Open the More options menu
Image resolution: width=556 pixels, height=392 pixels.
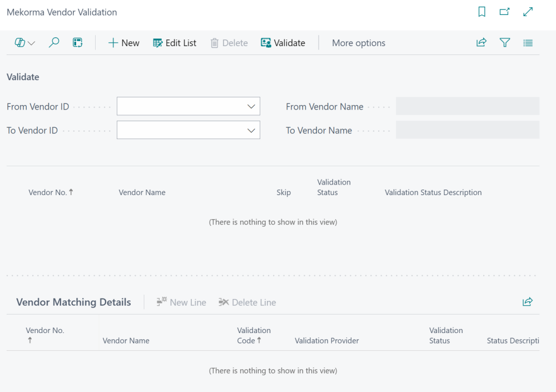click(359, 43)
